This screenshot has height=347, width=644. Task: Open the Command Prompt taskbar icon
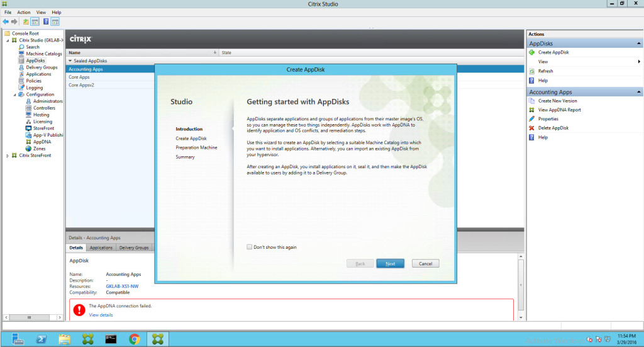point(111,339)
